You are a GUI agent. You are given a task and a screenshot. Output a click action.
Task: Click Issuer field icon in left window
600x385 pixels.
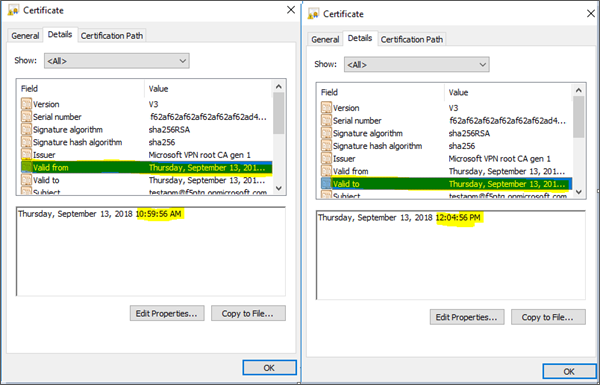(x=26, y=155)
